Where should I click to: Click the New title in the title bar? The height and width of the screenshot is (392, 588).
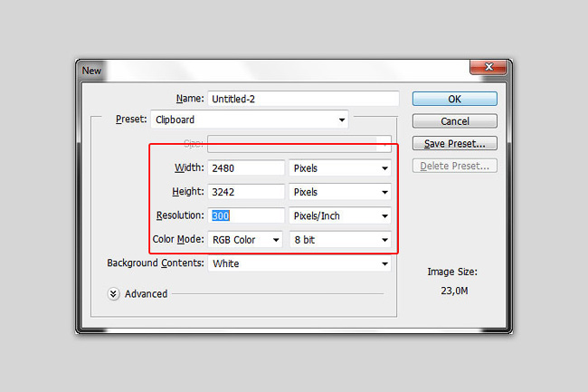click(x=91, y=71)
